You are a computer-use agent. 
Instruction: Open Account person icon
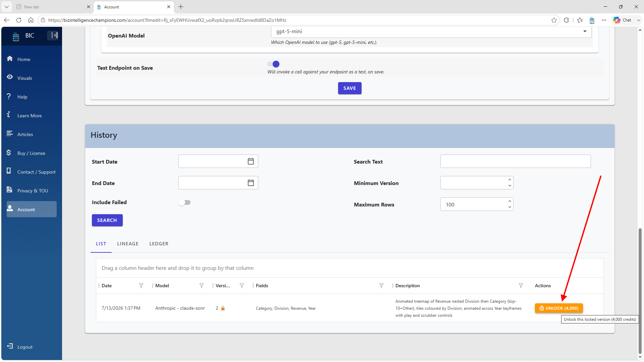point(10,208)
